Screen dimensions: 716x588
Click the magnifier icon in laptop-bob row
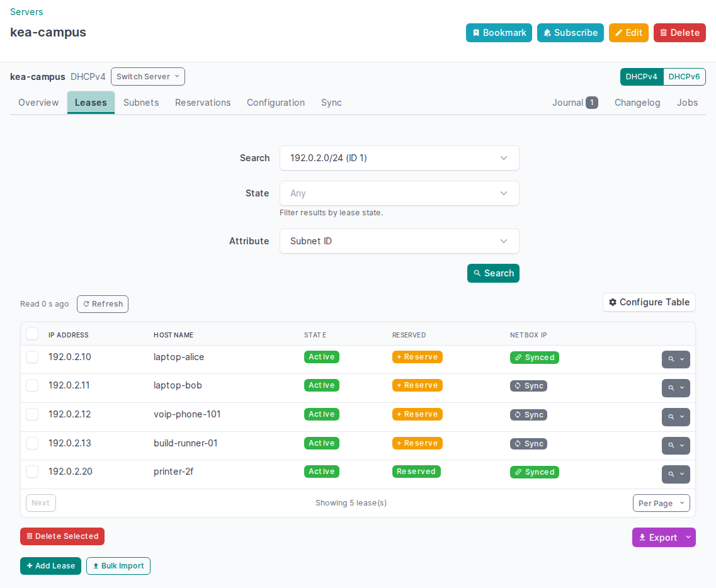(671, 388)
